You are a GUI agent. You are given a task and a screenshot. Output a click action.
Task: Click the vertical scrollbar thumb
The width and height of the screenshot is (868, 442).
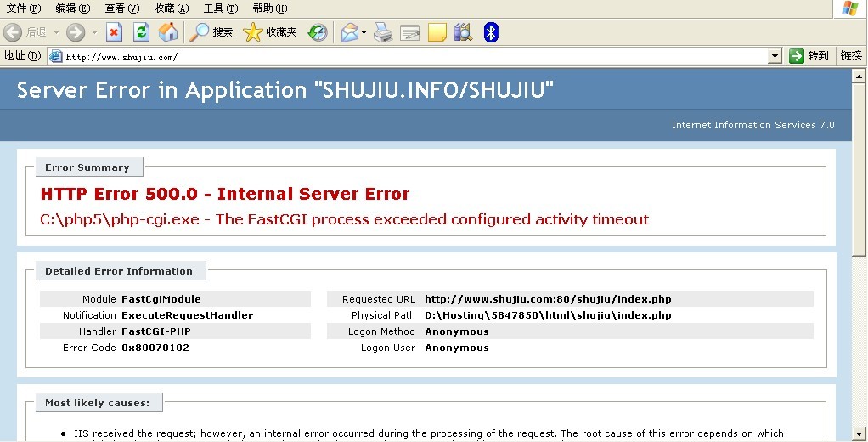click(x=859, y=169)
